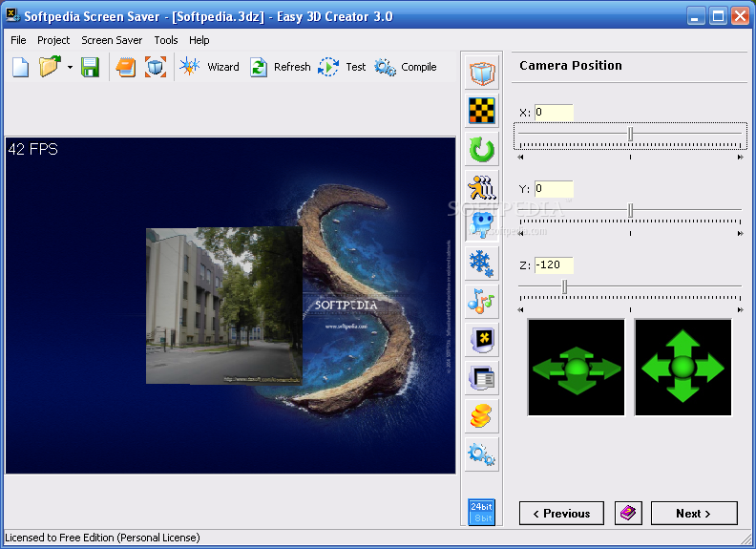Select the running figures motion sidebar icon
Image resolution: width=756 pixels, height=549 pixels.
coord(482,187)
